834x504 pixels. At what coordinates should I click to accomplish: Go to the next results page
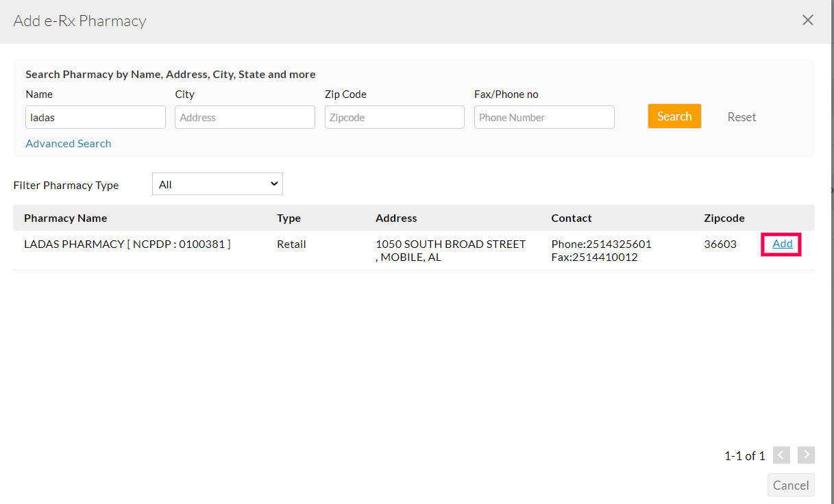(806, 455)
